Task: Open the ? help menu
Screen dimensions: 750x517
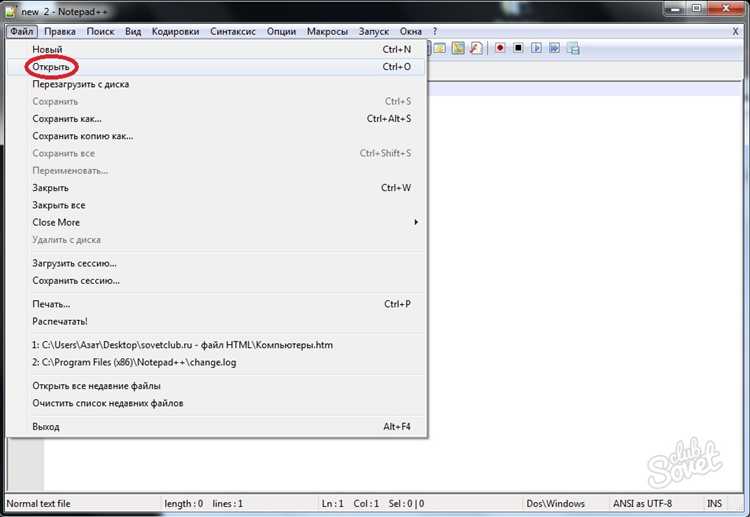Action: pyautogui.click(x=435, y=32)
